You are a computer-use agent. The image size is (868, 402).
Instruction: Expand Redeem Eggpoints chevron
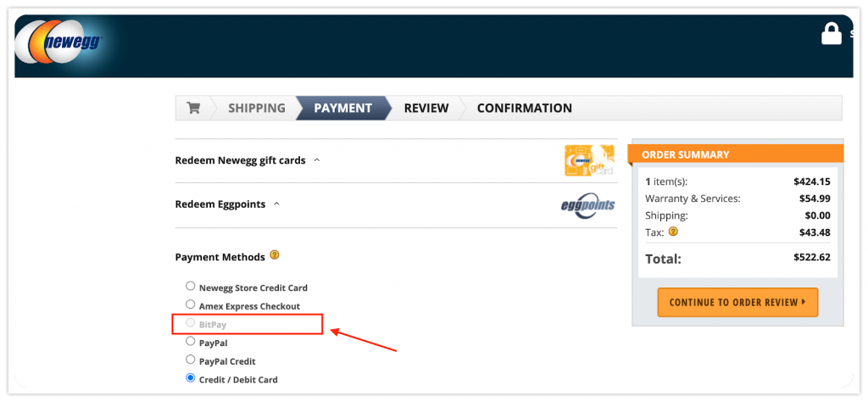(x=277, y=204)
